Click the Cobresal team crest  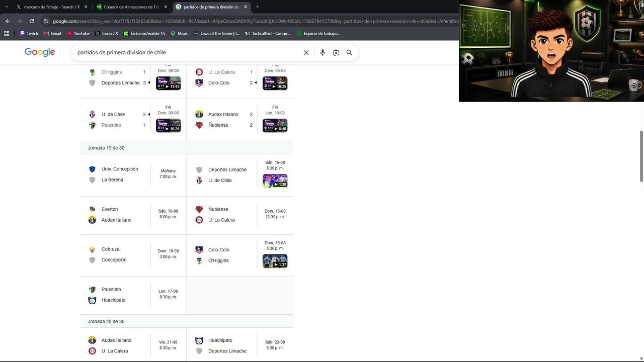coord(92,249)
